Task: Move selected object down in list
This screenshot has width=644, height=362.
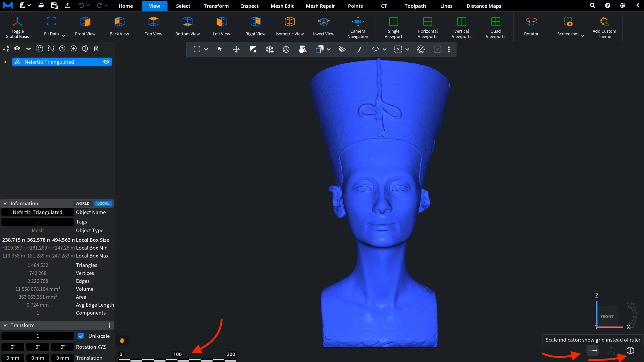Action: (x=73, y=49)
